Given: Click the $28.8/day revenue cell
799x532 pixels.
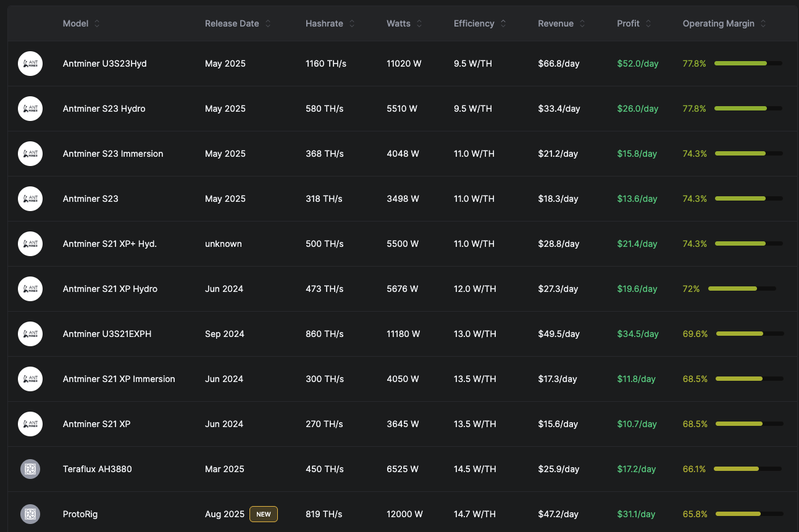Looking at the screenshot, I should [559, 244].
